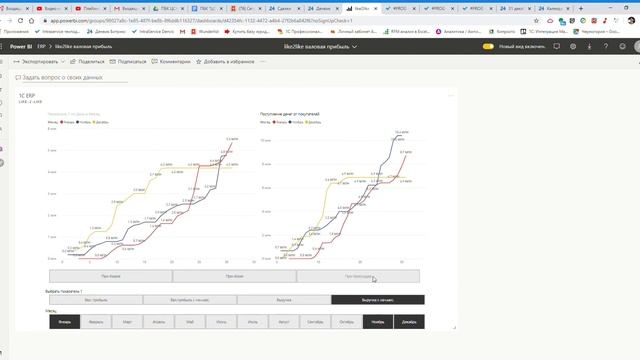Toggle the new look switch

(488, 47)
